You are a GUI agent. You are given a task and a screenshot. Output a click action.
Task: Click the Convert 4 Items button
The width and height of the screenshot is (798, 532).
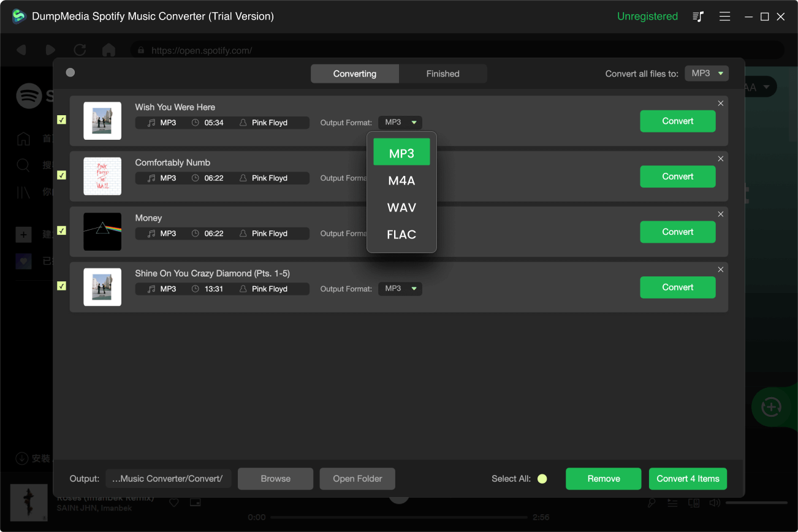tap(687, 479)
